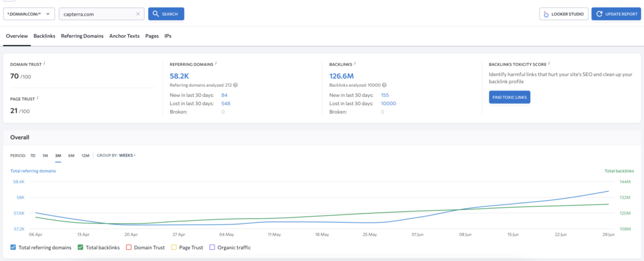The height and width of the screenshot is (261, 644).
Task: Open lost referring domains count 548
Action: pyautogui.click(x=226, y=104)
